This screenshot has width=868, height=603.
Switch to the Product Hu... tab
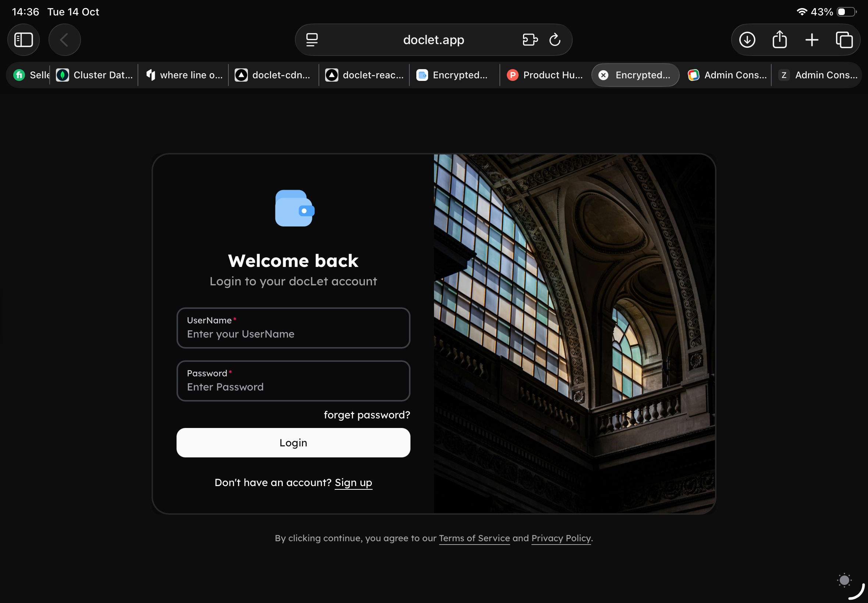[x=545, y=75]
